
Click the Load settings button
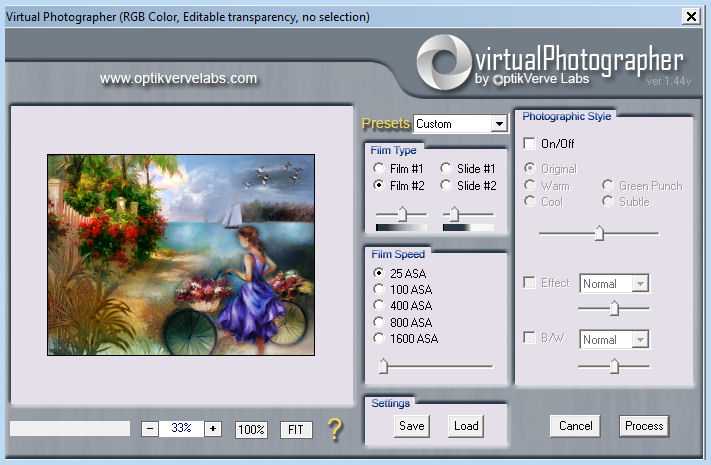coord(466,426)
